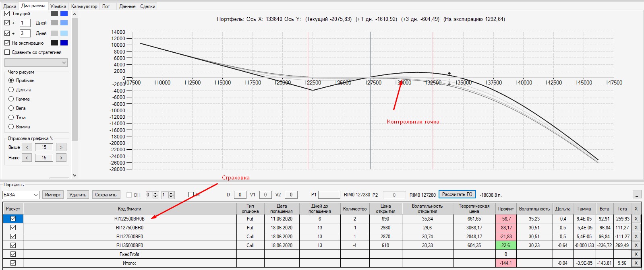Toggle the +1 Дней line checkbox

7,23
